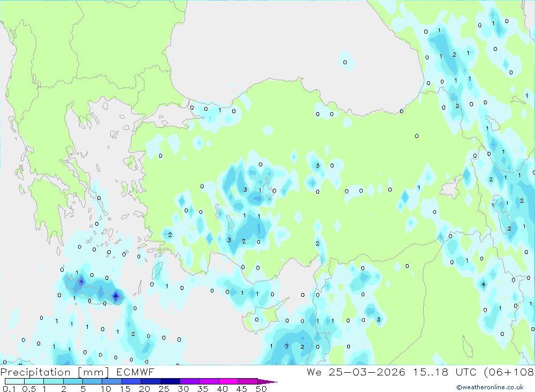Click the '15' legend scale label
The width and height of the screenshot is (535, 392).
pos(125,389)
